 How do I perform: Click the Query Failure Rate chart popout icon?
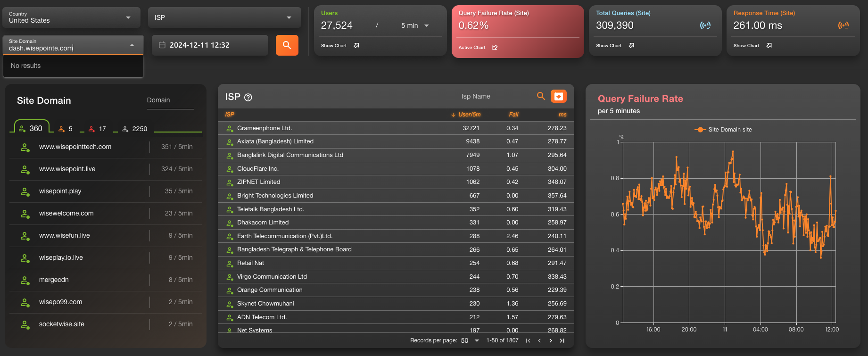495,48
